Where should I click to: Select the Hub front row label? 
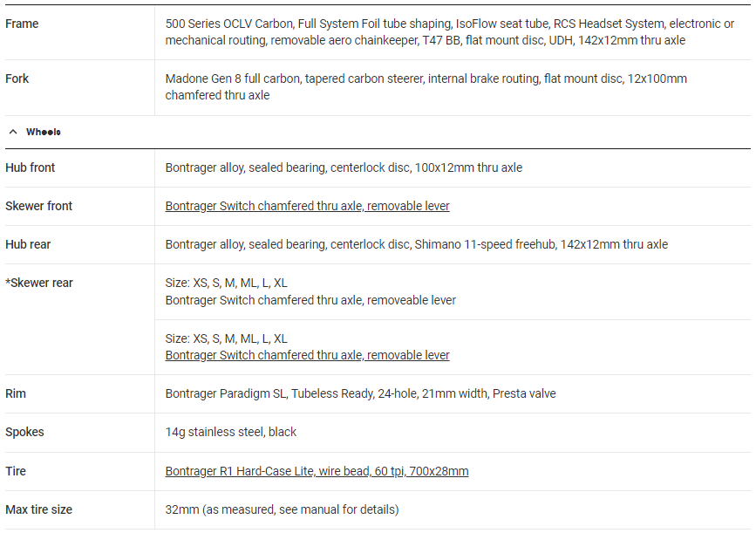tap(31, 167)
